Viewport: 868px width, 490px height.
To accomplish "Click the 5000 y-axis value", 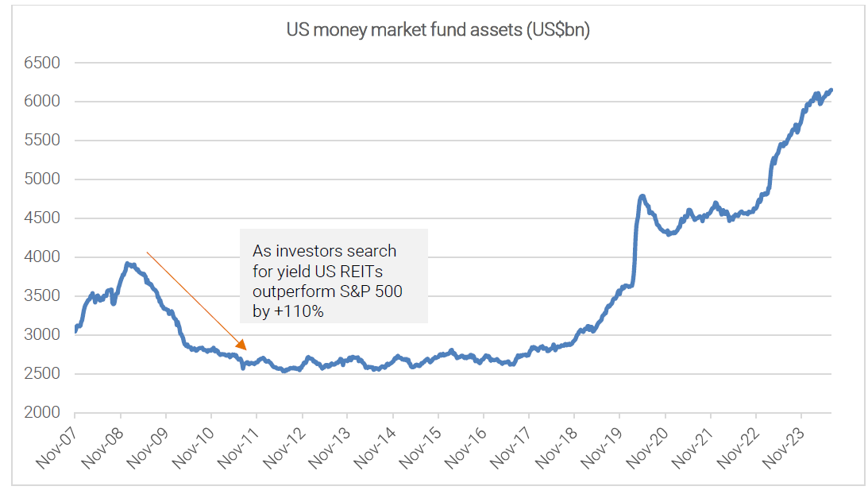I will pyautogui.click(x=44, y=179).
